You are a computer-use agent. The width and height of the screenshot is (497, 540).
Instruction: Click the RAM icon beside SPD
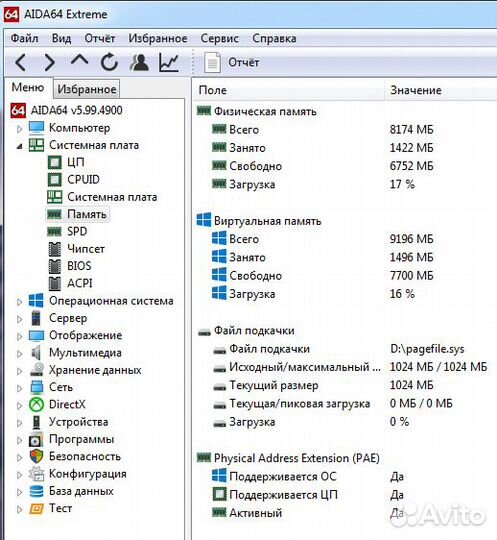coord(54,231)
